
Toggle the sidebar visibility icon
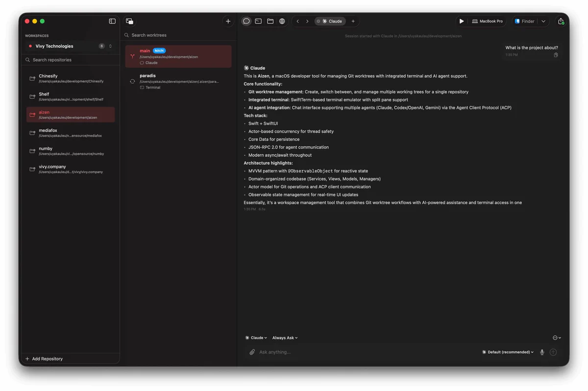[112, 21]
